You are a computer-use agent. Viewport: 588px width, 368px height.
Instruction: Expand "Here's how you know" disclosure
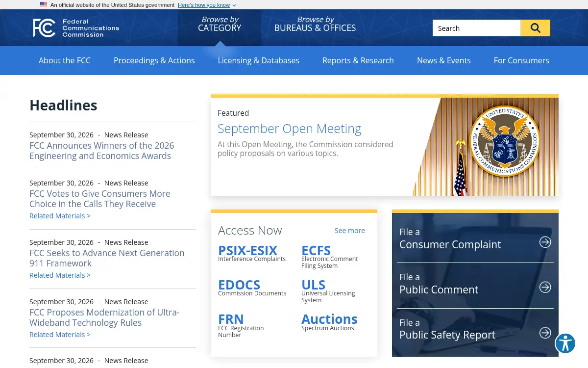(207, 5)
